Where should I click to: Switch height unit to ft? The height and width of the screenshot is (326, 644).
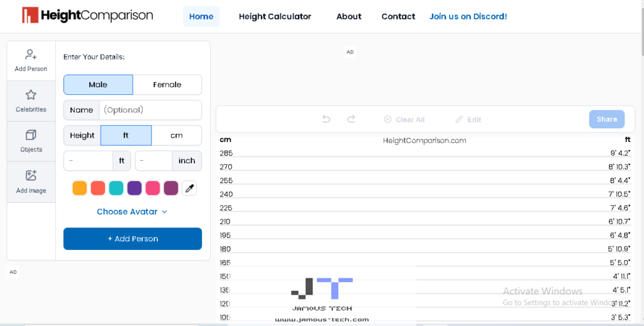[126, 135]
